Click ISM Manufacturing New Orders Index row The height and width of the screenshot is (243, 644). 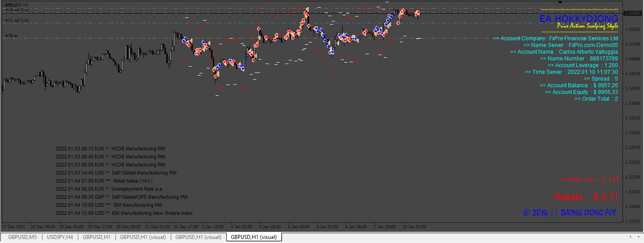124,213
